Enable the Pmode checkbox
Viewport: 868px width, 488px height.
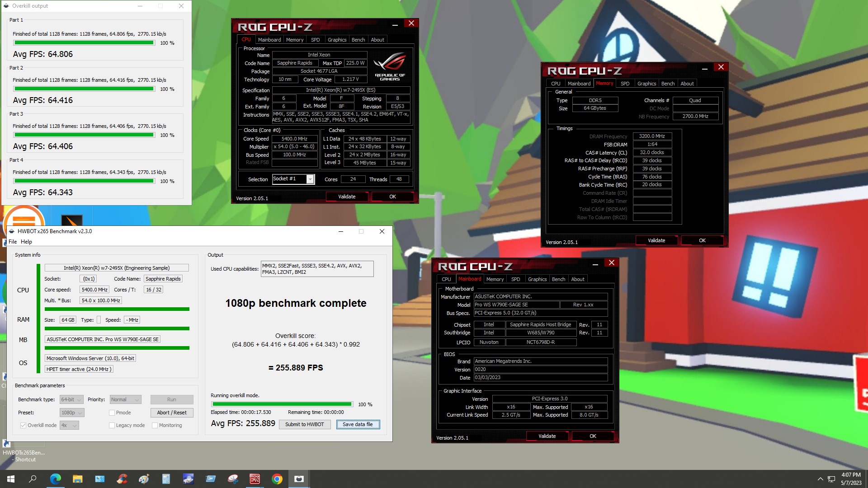(x=112, y=413)
